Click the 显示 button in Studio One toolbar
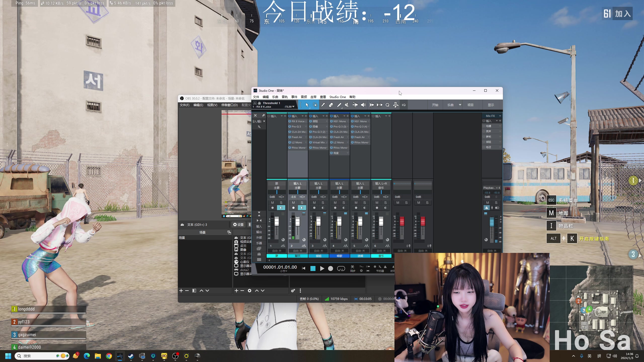 click(491, 105)
